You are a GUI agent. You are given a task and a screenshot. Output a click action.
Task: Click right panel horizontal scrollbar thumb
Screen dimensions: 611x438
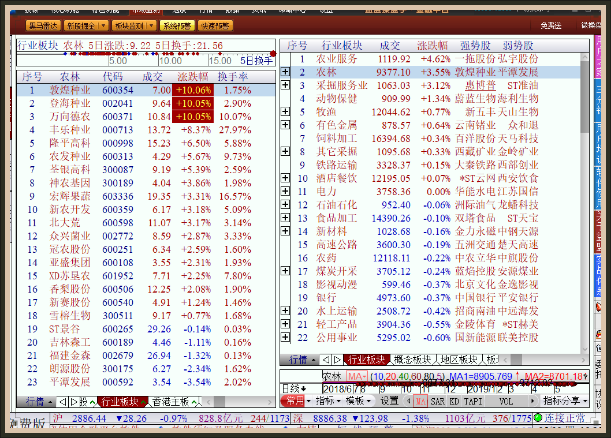pos(516,359)
